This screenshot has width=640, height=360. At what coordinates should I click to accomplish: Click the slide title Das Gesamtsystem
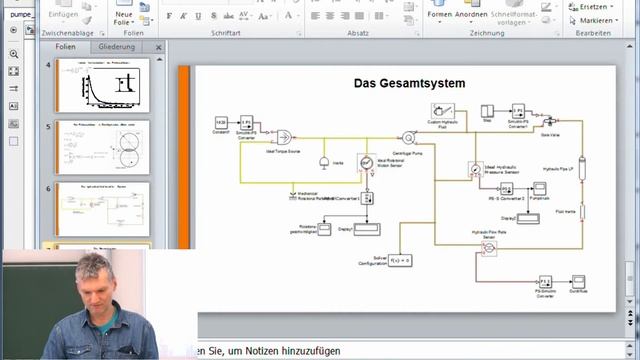pos(409,83)
